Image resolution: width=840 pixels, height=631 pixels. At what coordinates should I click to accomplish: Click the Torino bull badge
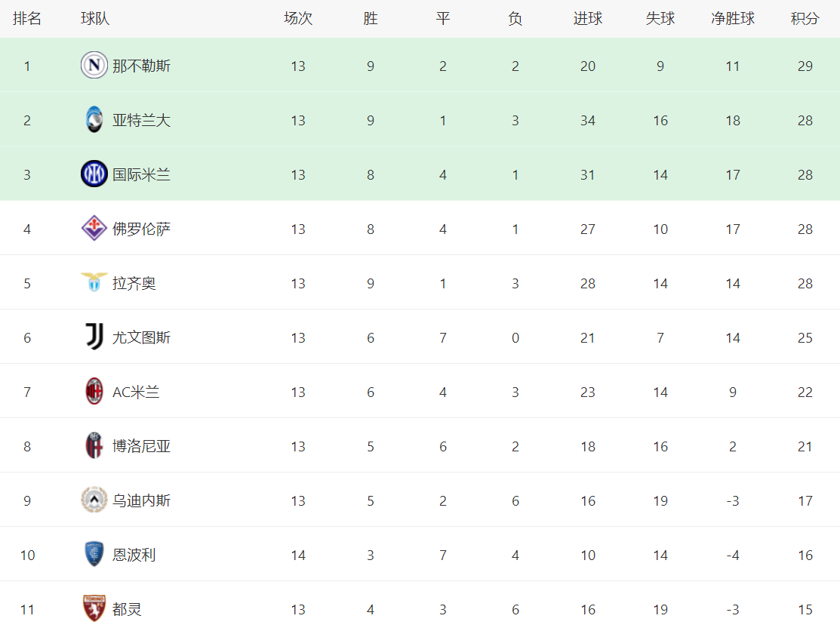(x=94, y=608)
